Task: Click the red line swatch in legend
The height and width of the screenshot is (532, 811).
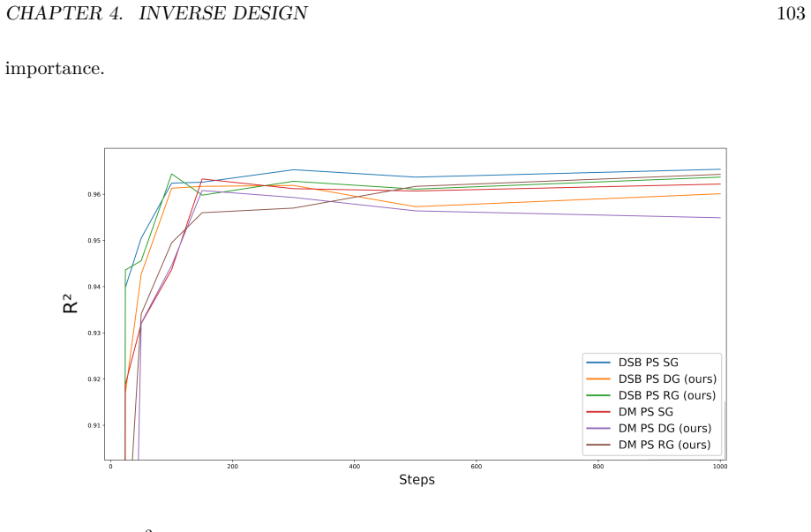Action: (598, 412)
